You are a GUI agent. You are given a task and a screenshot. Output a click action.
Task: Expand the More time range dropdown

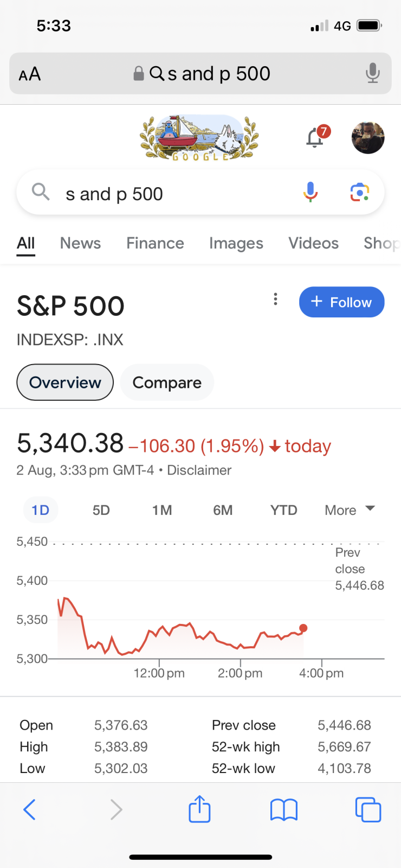[x=350, y=510]
